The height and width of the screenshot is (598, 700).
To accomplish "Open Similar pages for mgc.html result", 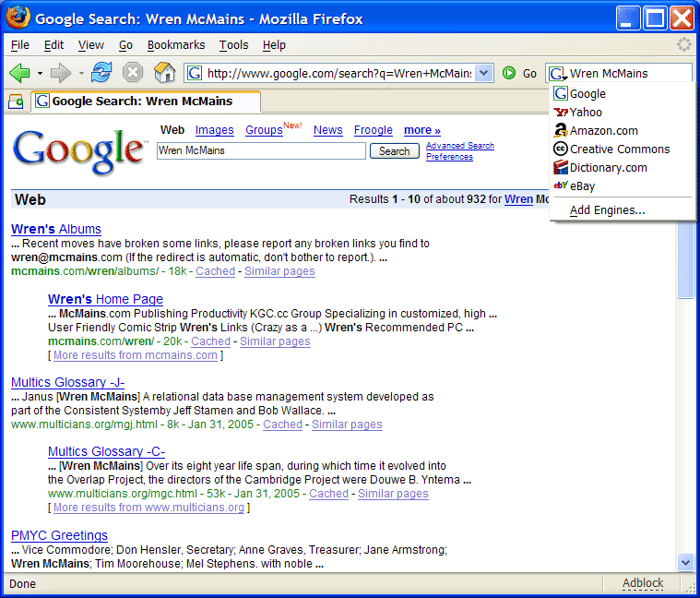I will [393, 494].
